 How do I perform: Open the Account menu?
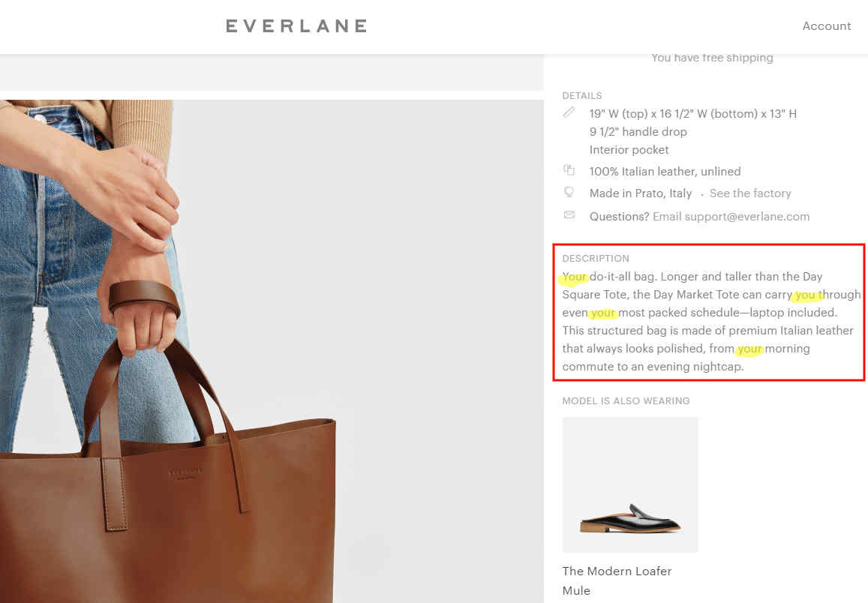point(827,26)
